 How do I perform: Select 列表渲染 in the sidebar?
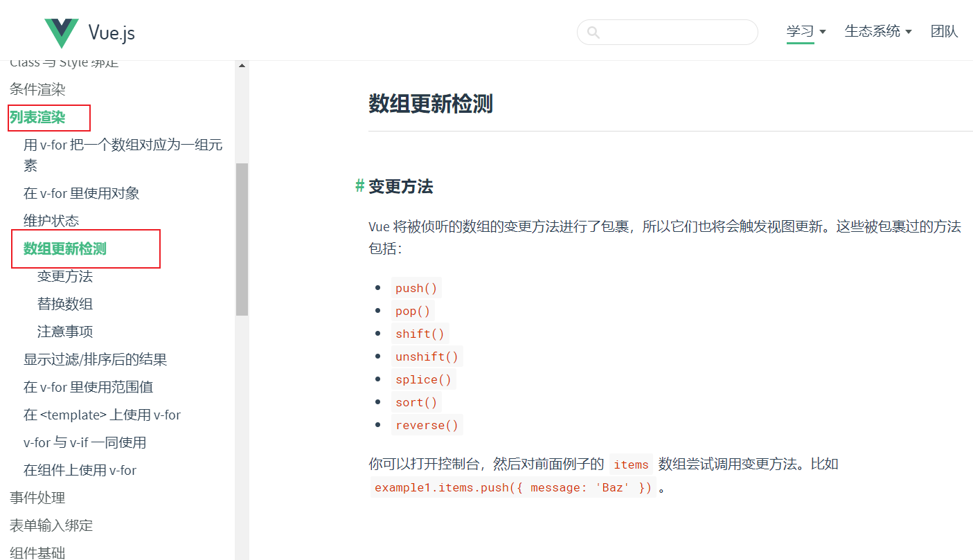[x=37, y=117]
